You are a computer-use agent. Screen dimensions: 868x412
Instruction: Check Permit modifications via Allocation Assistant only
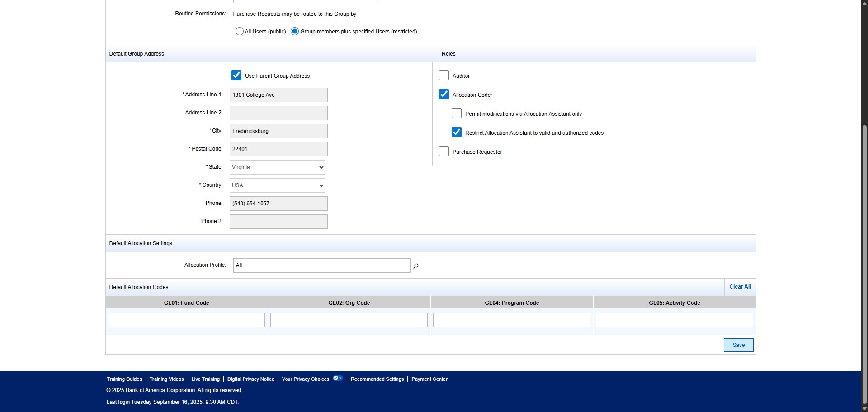(457, 114)
